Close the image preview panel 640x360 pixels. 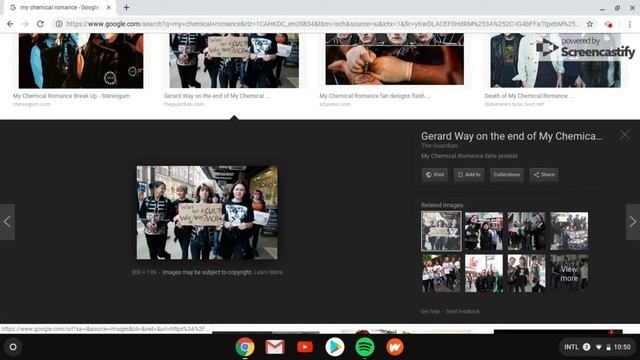[624, 135]
